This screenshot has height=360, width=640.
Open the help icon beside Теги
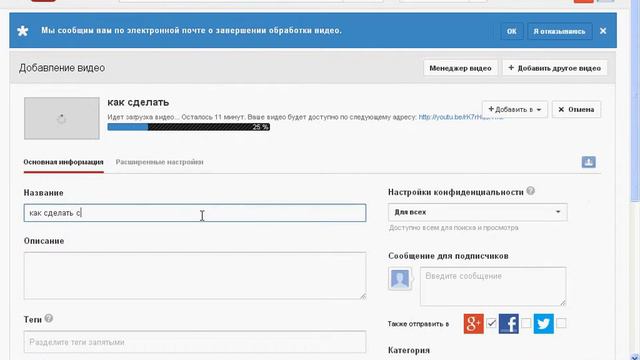(49, 318)
